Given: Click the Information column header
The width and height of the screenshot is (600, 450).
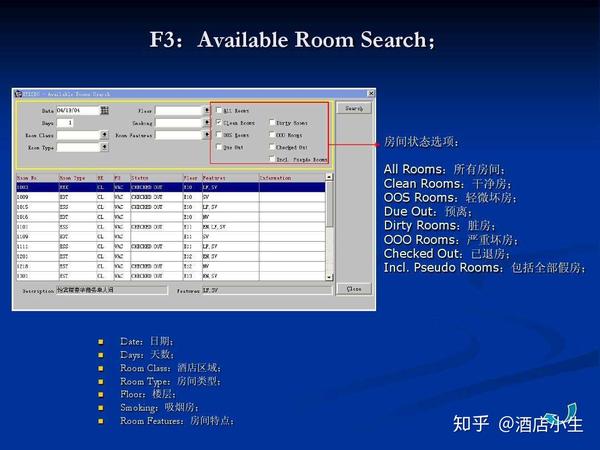Looking at the screenshot, I should [292, 178].
